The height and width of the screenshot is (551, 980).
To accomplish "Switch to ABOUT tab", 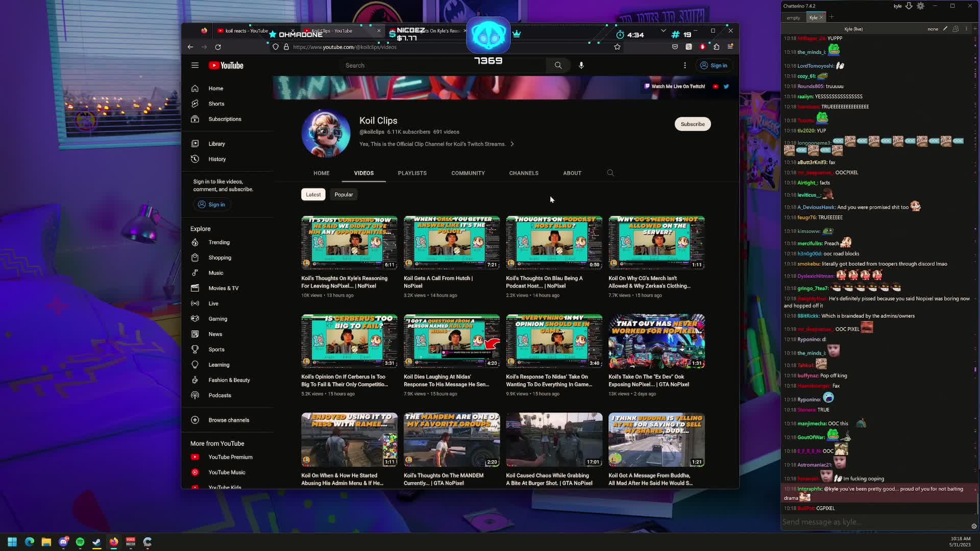I will (x=572, y=173).
